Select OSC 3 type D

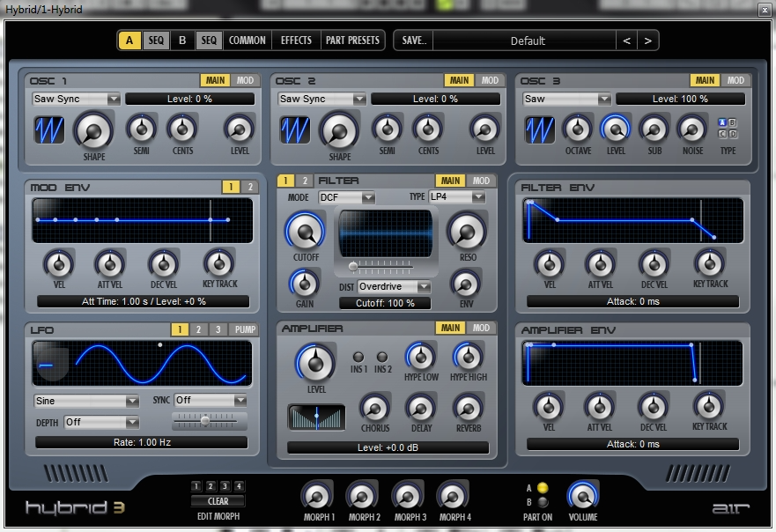[733, 134]
